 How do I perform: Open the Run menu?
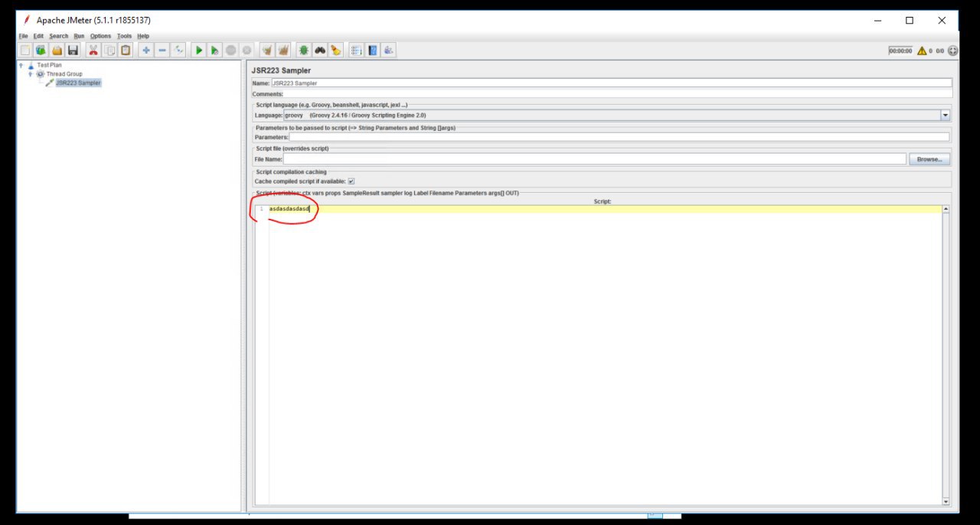[x=79, y=36]
